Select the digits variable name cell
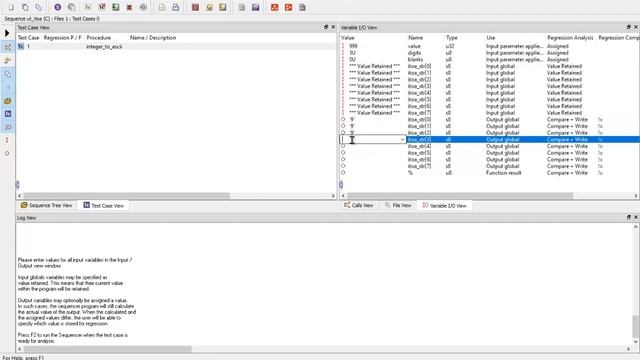Viewport: 640px width, 360px height. 414,53
